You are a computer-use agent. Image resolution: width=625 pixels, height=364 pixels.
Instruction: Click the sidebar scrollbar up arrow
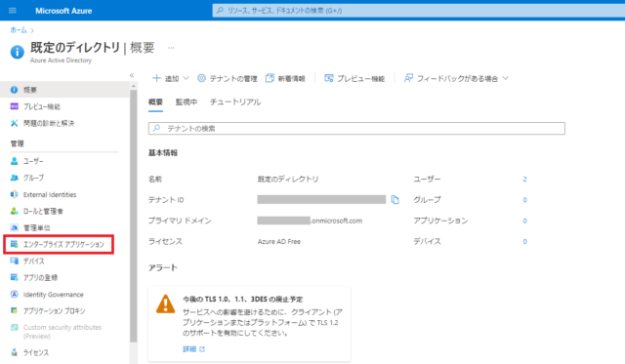coord(133,86)
